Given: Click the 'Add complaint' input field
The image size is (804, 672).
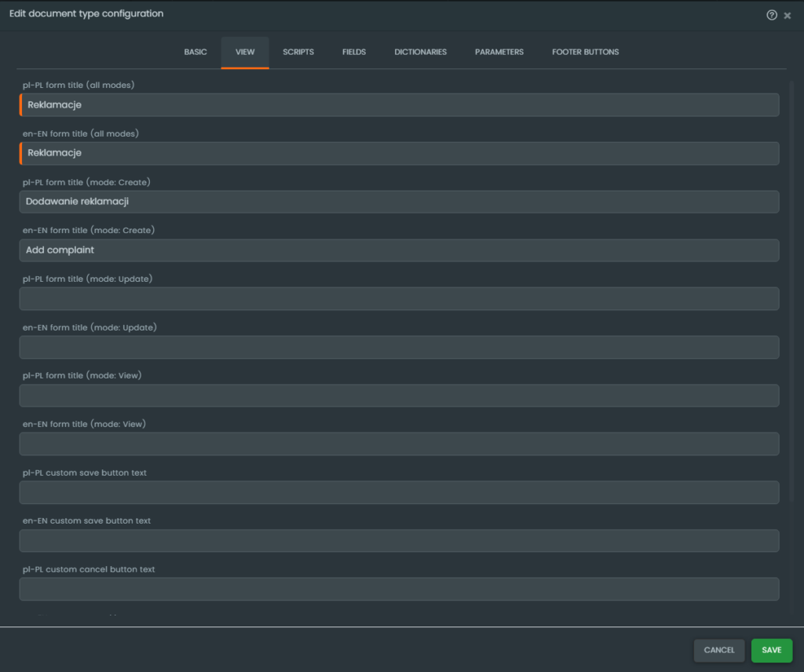Looking at the screenshot, I should point(399,250).
